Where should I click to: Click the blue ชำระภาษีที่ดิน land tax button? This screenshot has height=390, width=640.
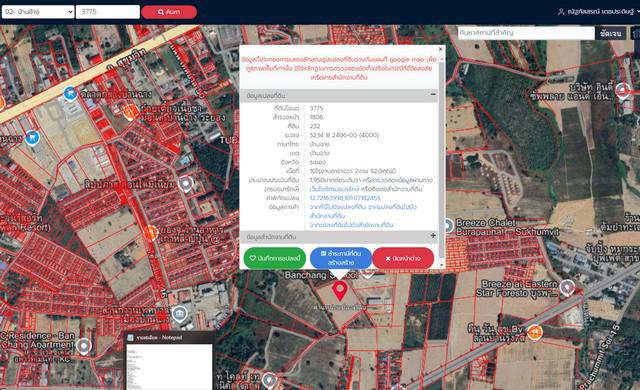[x=341, y=258]
